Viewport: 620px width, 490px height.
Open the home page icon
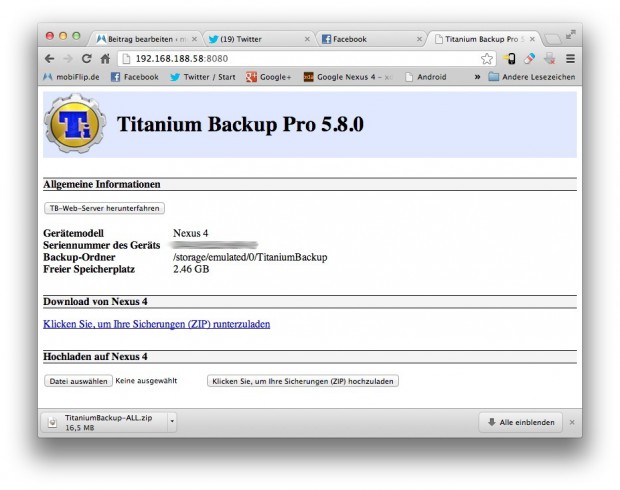click(105, 59)
